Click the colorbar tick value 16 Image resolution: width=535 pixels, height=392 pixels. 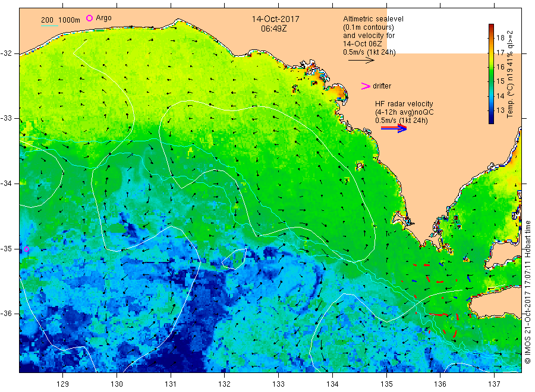[x=500, y=67]
